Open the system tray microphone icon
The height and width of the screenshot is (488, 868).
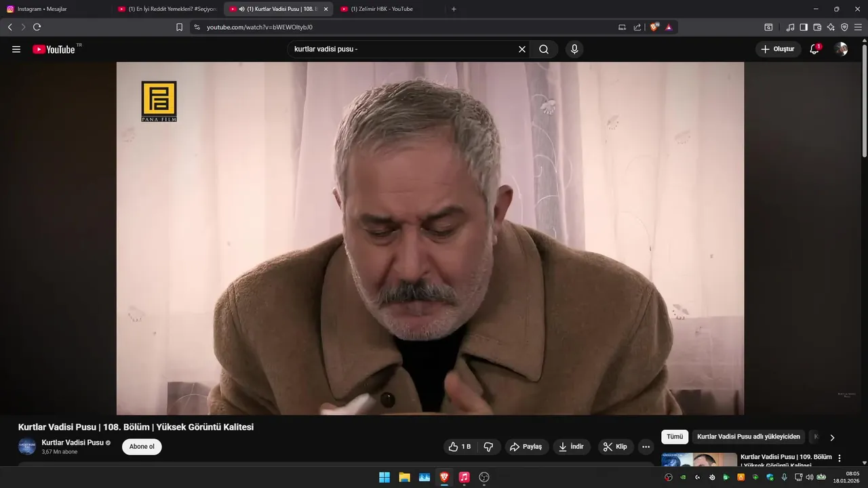click(x=784, y=477)
